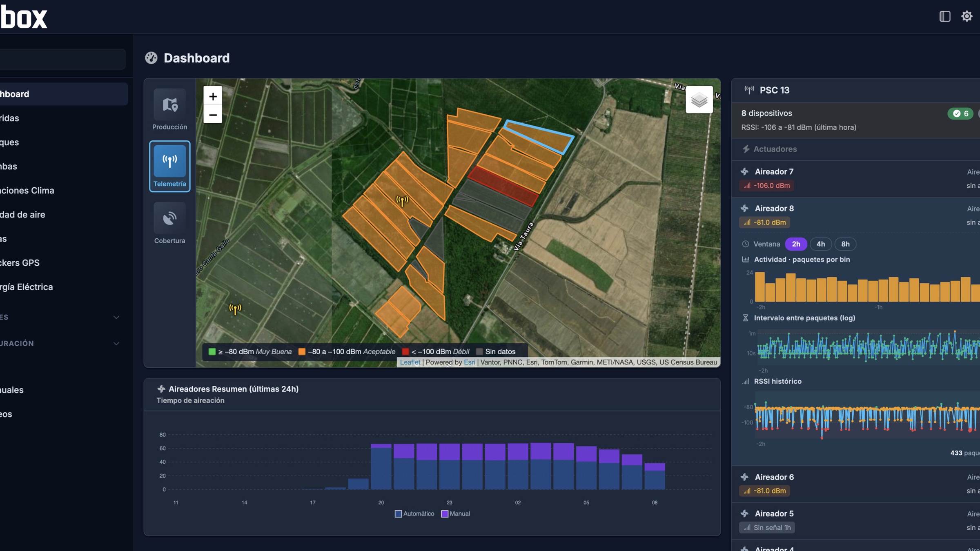980x551 pixels.
Task: Set Ventana window to 2h
Action: point(796,244)
